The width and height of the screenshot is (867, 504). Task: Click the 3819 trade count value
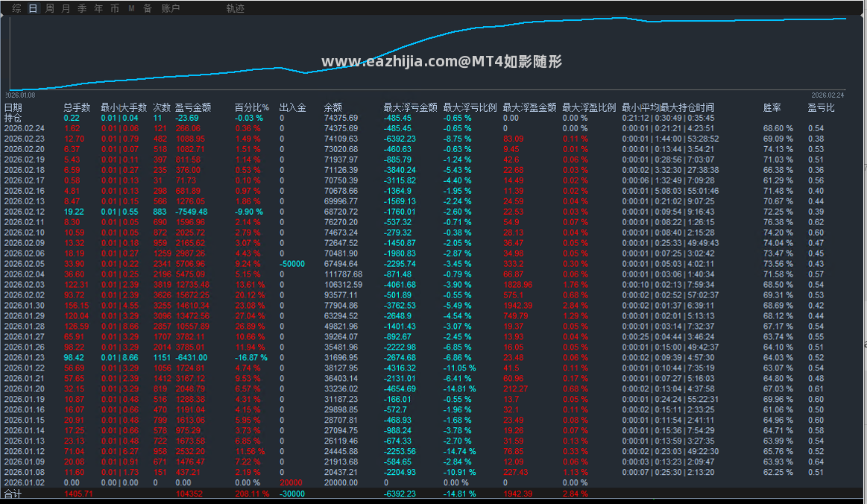162,285
